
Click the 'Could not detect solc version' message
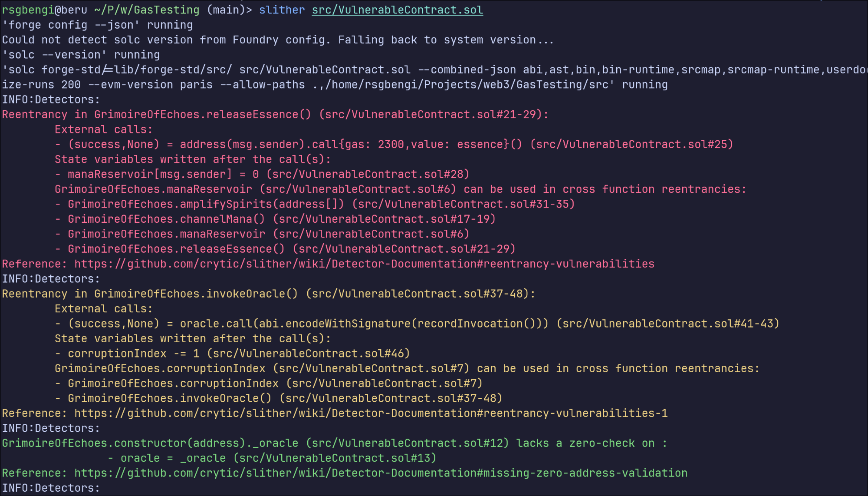click(278, 40)
